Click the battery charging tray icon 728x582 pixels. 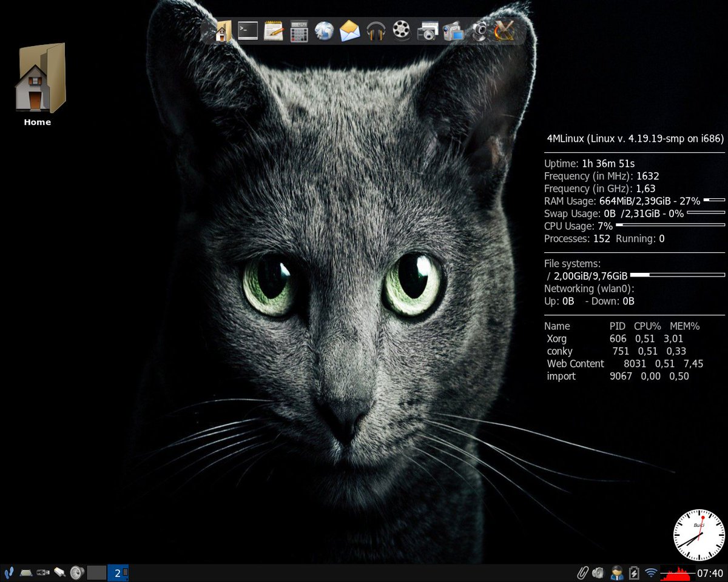coord(634,572)
